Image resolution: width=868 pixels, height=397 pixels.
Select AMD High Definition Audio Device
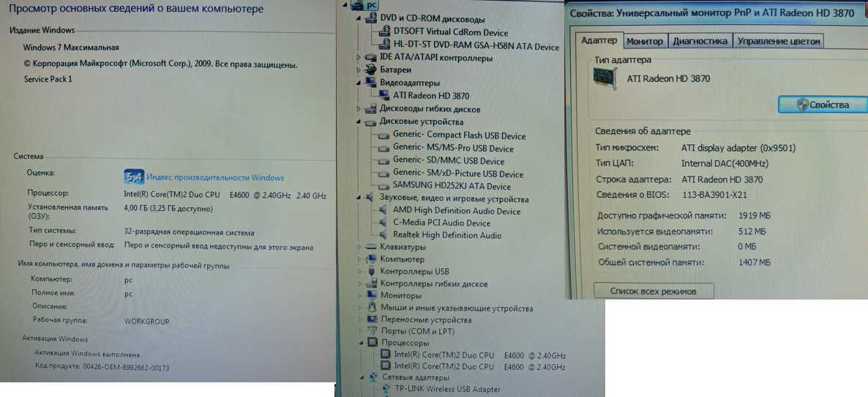pos(457,211)
